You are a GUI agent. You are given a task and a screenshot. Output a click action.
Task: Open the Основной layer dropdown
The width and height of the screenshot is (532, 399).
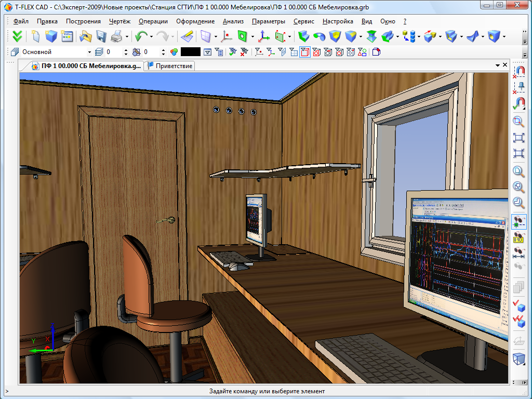pos(89,52)
